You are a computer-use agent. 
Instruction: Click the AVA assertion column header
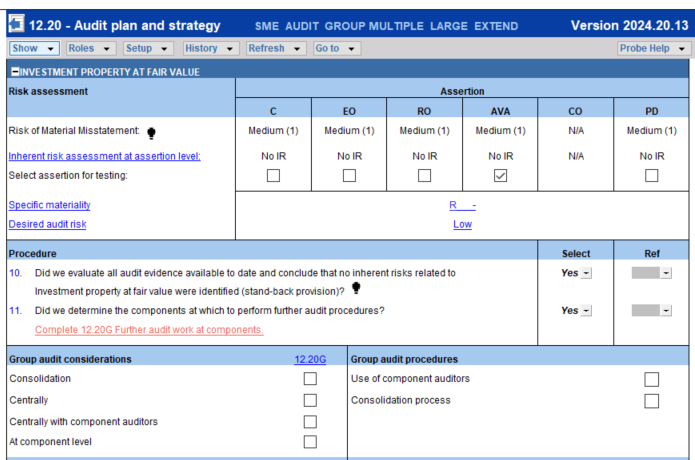[500, 111]
